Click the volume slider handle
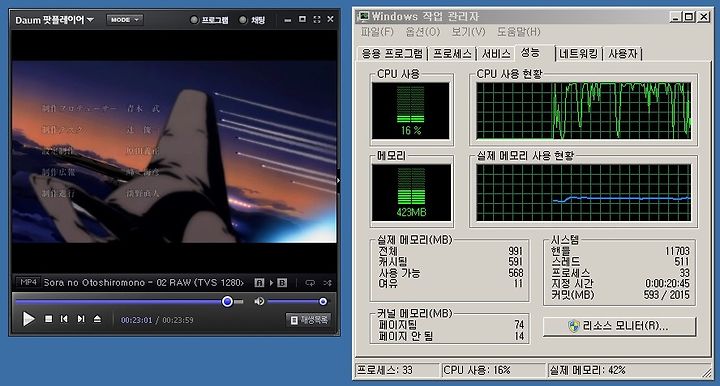720x386 pixels. (x=323, y=301)
